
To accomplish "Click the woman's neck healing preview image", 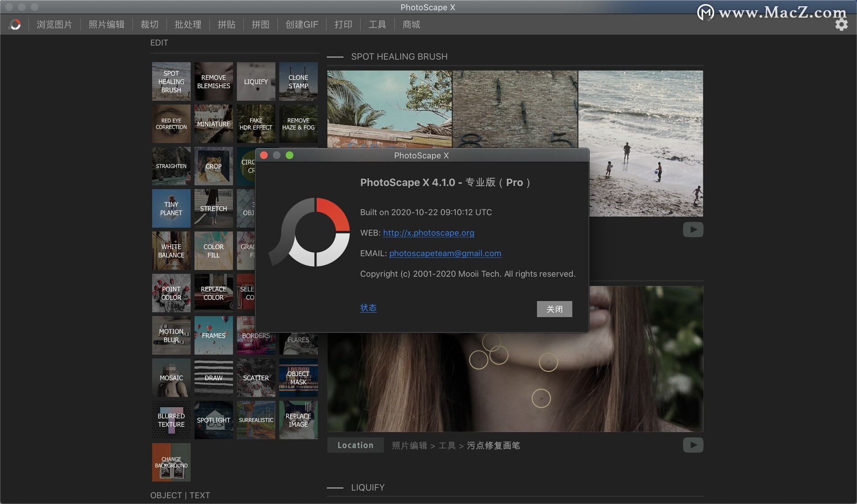I will point(515,382).
